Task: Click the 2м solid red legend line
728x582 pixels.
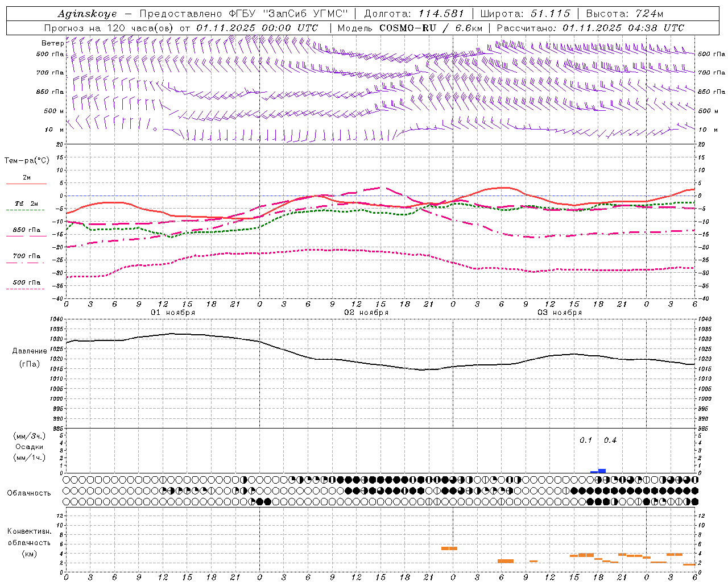Action: pos(26,184)
